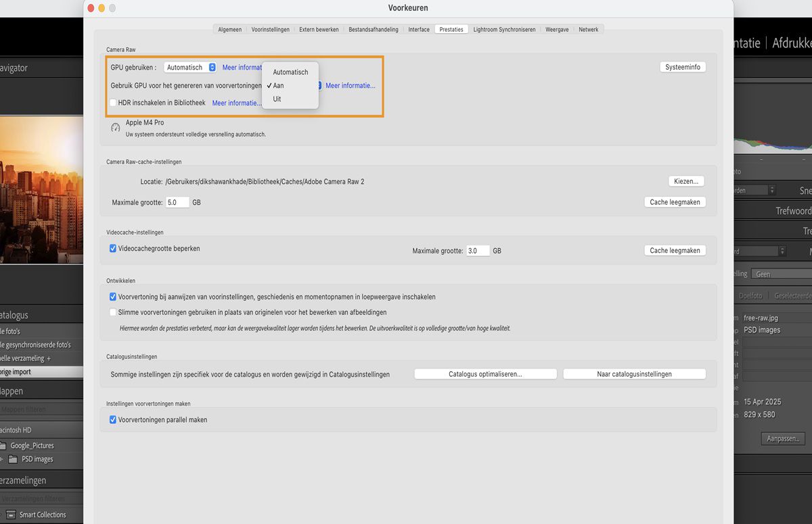Image resolution: width=812 pixels, height=524 pixels.
Task: Switch to the Netwerk tab
Action: [588, 29]
